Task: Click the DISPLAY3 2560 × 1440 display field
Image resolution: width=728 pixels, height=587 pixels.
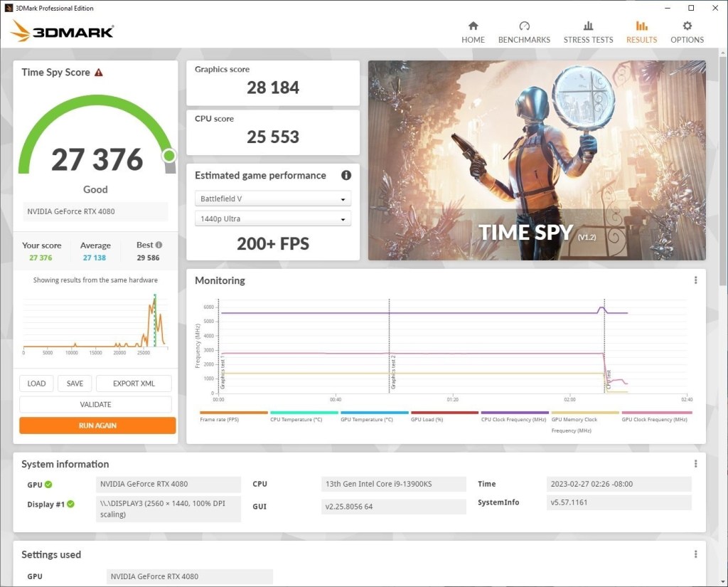Action: (168, 509)
